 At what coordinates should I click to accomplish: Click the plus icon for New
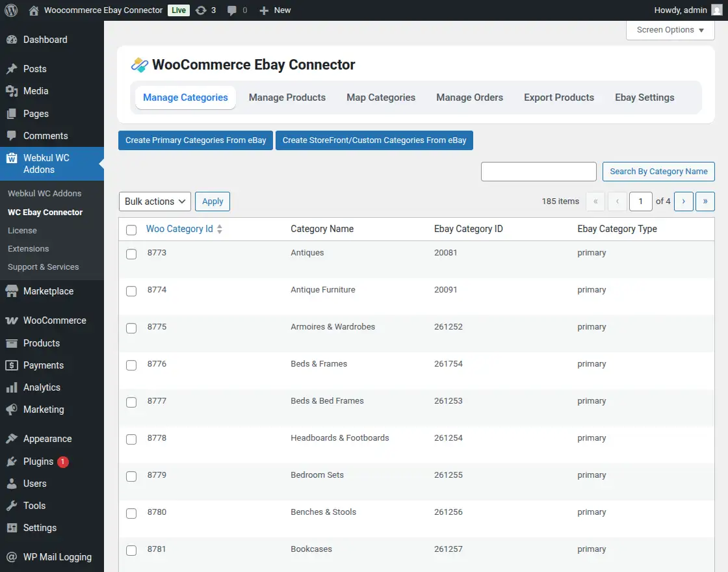click(x=264, y=10)
